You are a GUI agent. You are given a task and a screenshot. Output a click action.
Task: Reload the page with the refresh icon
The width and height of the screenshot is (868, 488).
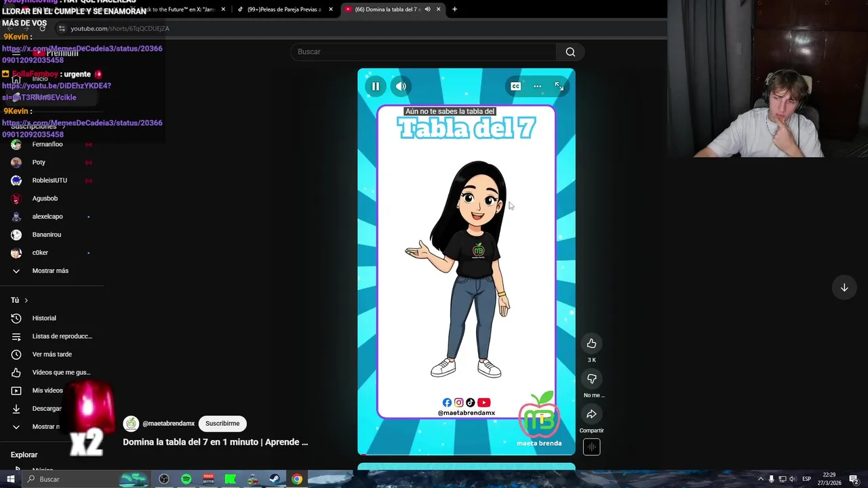42,28
